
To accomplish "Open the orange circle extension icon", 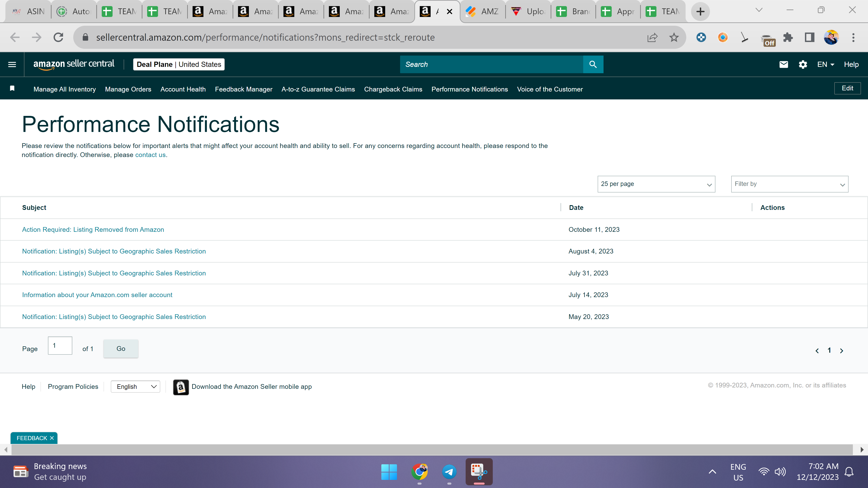I will (x=723, y=37).
